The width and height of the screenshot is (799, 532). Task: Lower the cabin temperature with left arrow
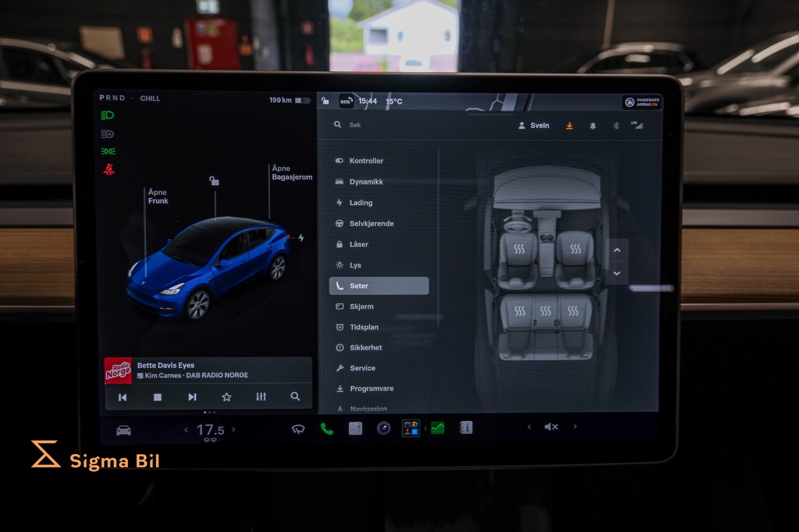pos(186,429)
